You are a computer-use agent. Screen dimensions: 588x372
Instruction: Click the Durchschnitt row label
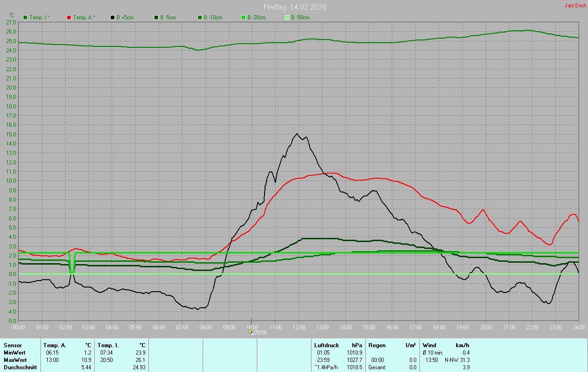(x=20, y=367)
